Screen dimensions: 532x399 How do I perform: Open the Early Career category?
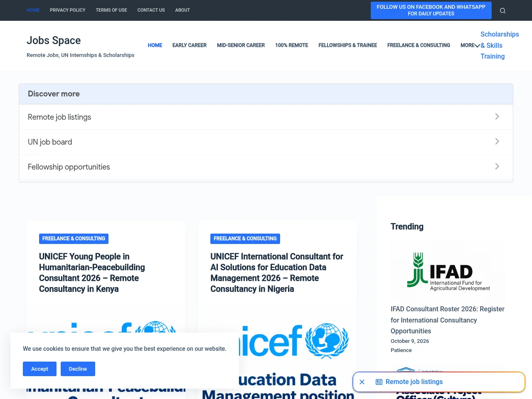pos(190,45)
